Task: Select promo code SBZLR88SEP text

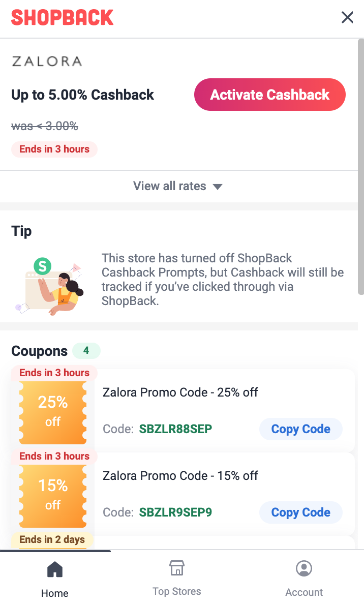Action: (175, 429)
